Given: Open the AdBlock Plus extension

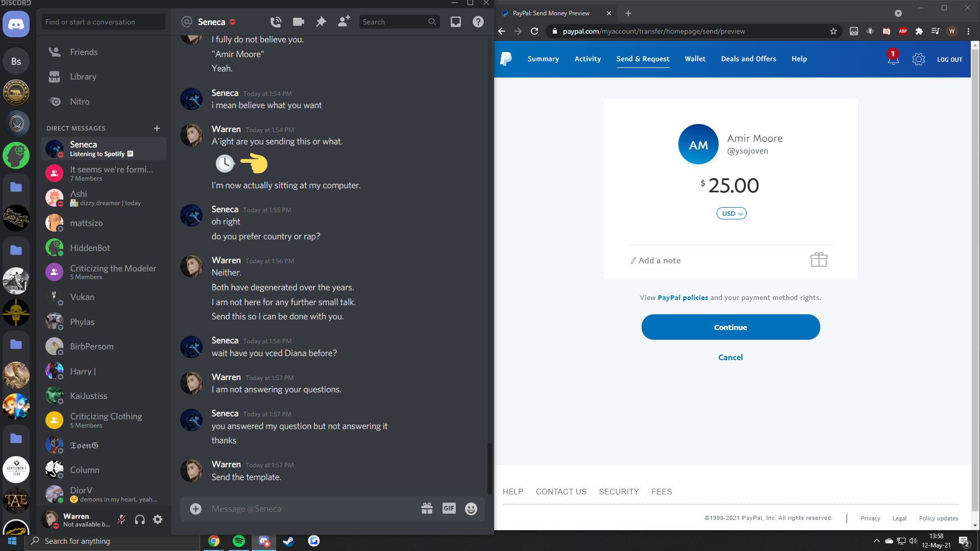Looking at the screenshot, I should pos(903,31).
